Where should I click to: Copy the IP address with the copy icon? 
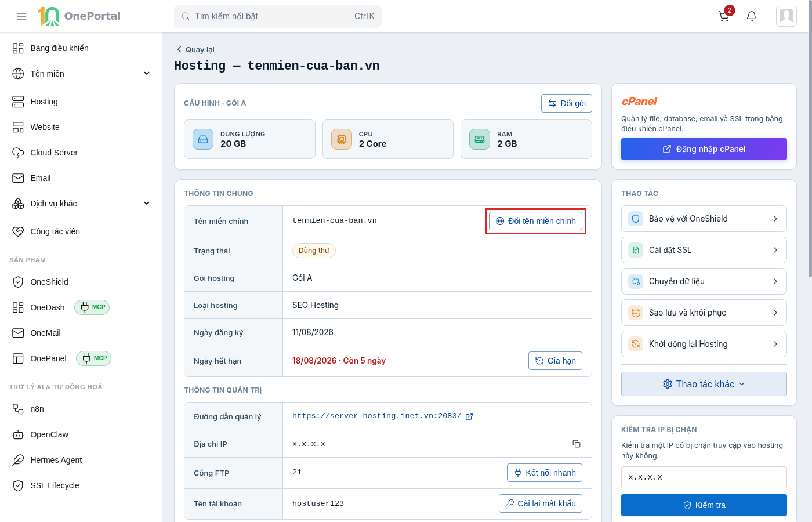coord(577,444)
